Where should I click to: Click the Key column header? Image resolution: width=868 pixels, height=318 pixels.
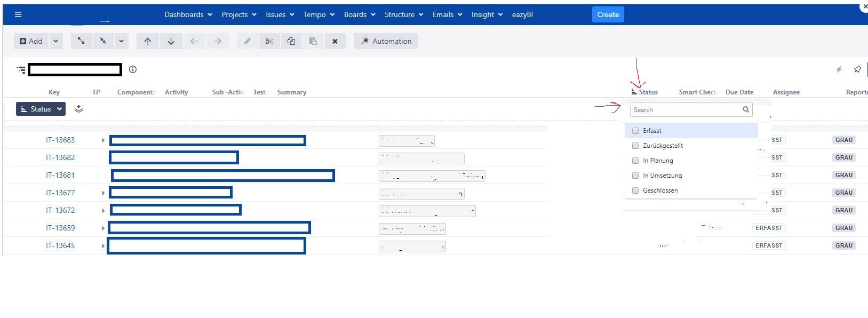click(x=54, y=92)
